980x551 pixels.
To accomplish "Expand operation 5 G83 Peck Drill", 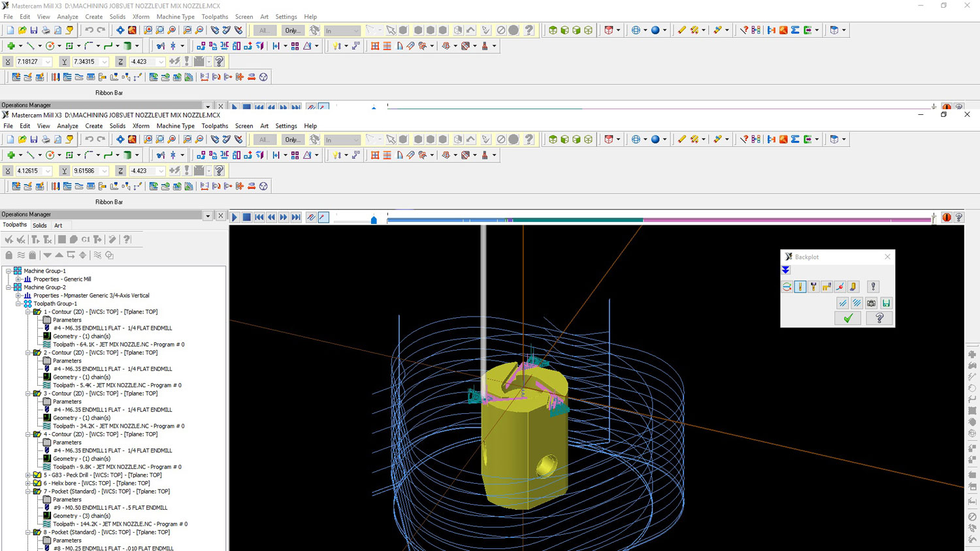I will tap(29, 475).
